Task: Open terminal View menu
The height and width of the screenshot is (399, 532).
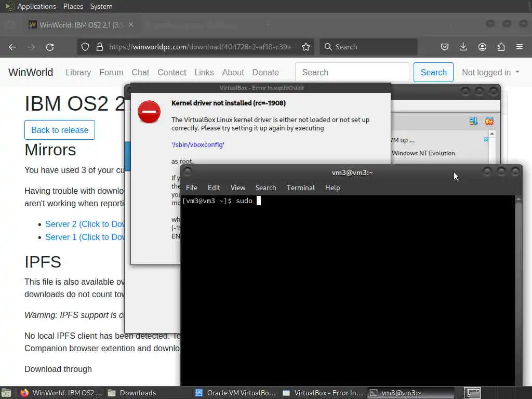Action: pyautogui.click(x=238, y=188)
